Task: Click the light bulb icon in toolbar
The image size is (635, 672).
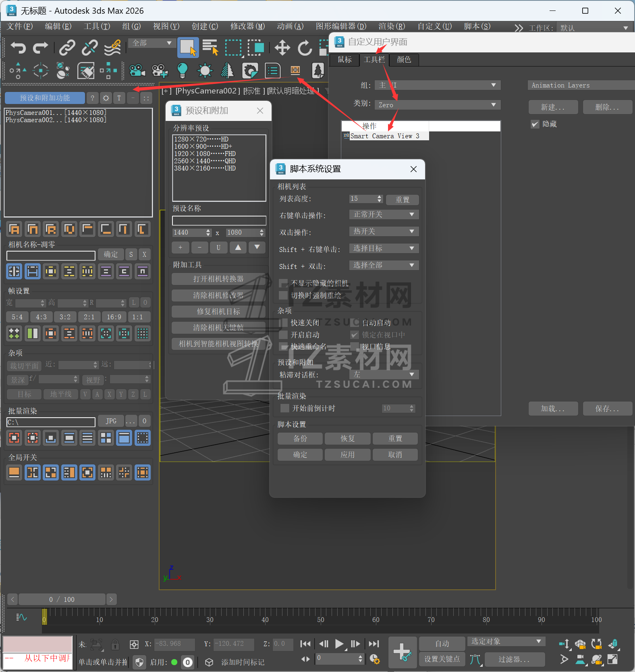Action: click(183, 71)
